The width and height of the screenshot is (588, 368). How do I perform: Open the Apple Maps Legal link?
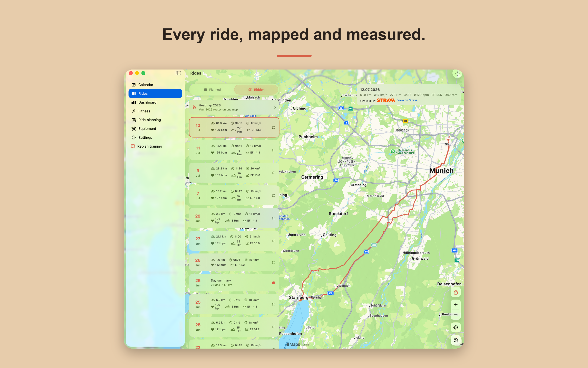pyautogui.click(x=306, y=345)
